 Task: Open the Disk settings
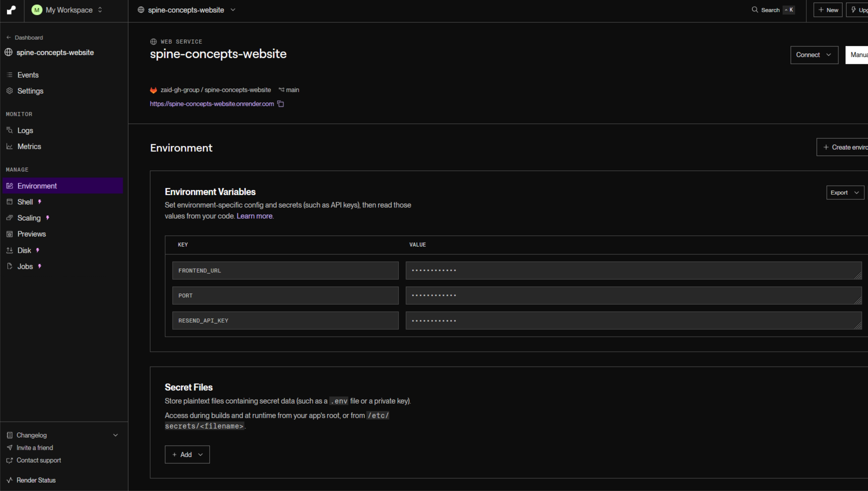24,250
